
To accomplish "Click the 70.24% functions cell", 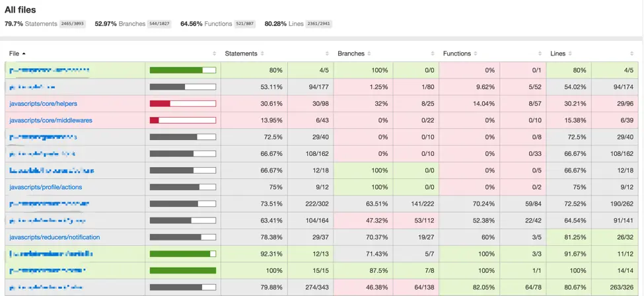I will click(x=470, y=204).
